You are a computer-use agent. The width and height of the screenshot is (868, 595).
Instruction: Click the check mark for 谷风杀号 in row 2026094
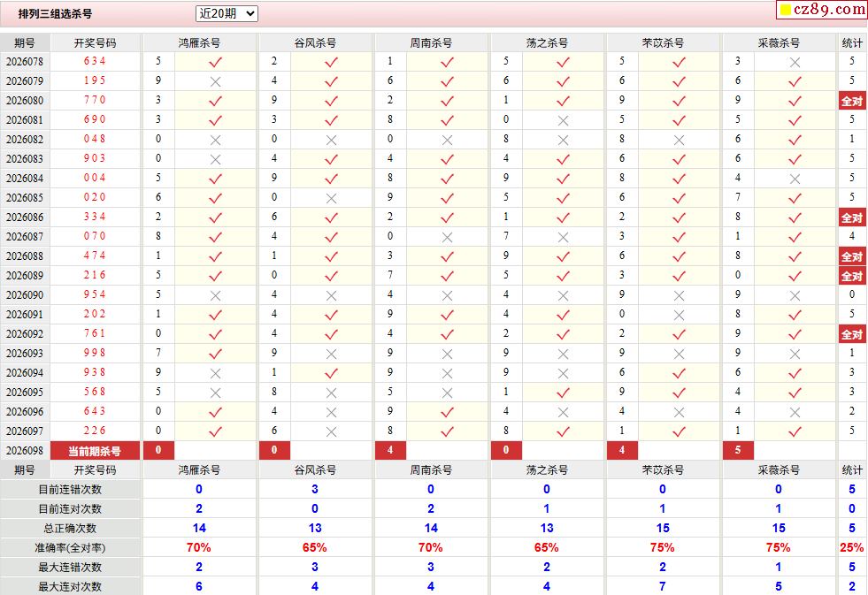pyautogui.click(x=331, y=373)
